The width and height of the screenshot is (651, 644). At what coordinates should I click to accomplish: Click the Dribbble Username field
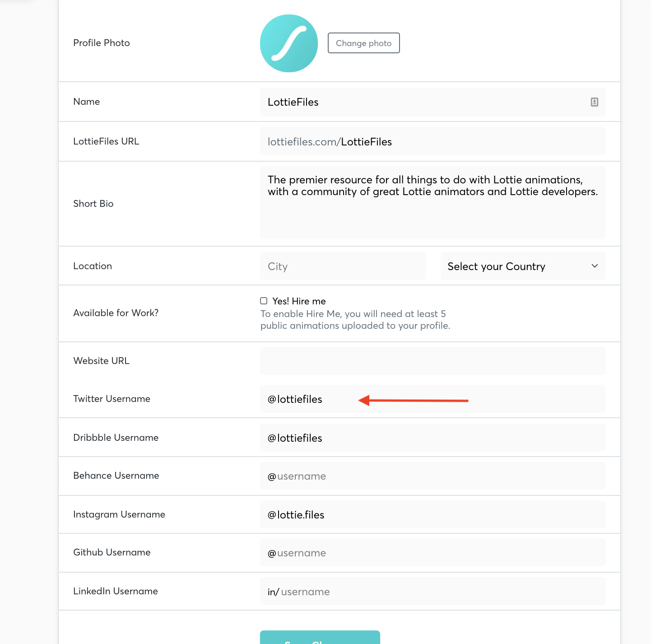pyautogui.click(x=432, y=438)
